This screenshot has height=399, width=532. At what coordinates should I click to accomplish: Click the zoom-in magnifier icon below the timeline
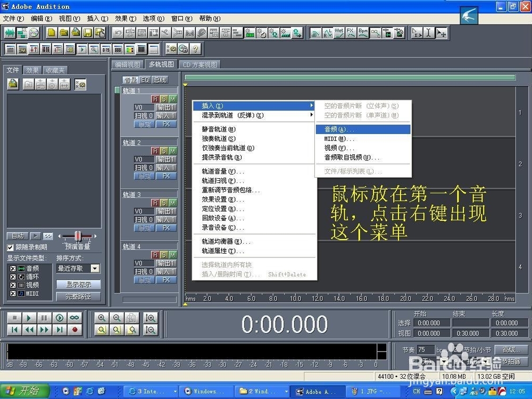pos(101,317)
